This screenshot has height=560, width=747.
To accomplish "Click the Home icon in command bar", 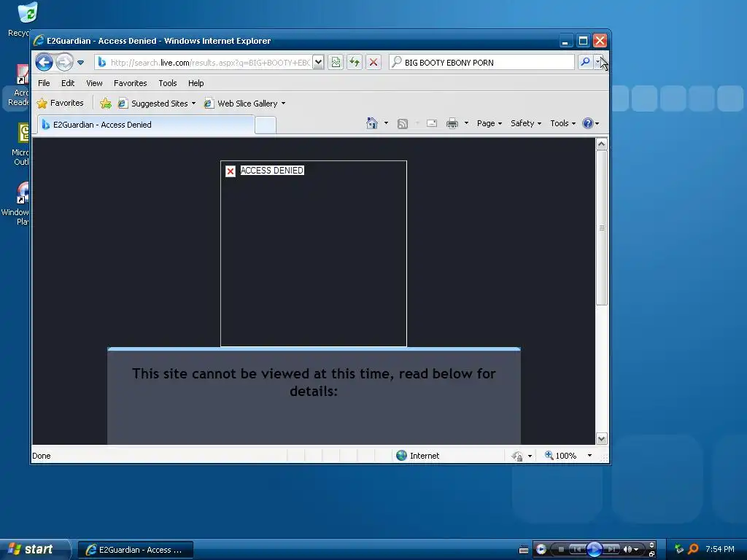I will coord(372,123).
